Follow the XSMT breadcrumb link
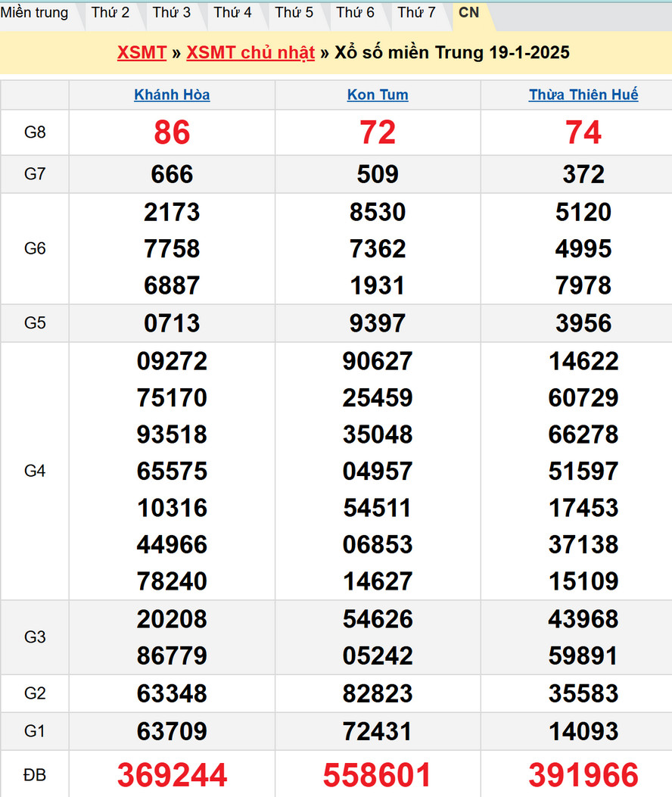This screenshot has height=797, width=672. (142, 53)
